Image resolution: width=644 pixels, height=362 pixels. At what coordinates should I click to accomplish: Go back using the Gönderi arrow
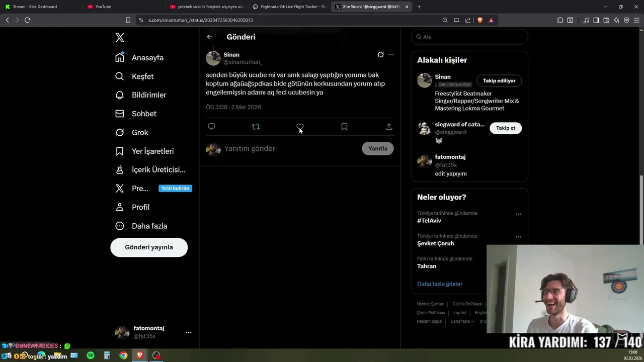(x=210, y=37)
